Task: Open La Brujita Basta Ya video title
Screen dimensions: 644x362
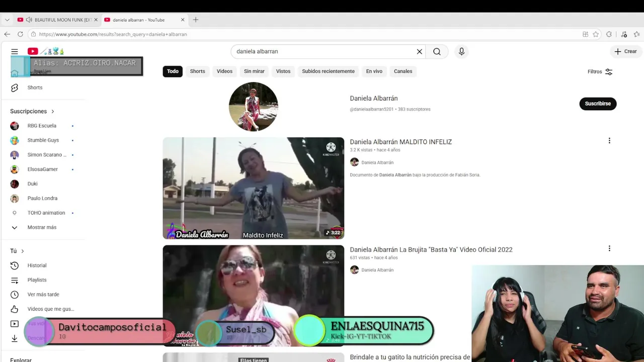Action: coord(431,249)
